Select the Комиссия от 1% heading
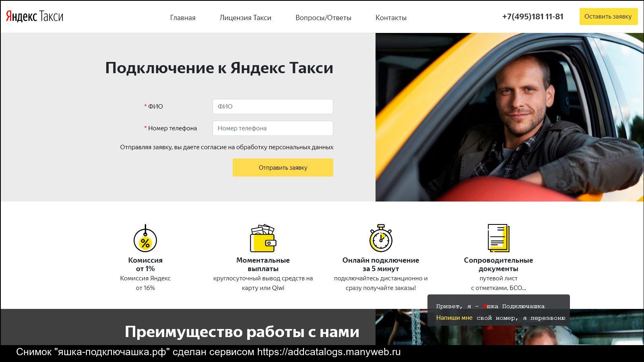Screen dimensions: 644x362 tap(145, 264)
